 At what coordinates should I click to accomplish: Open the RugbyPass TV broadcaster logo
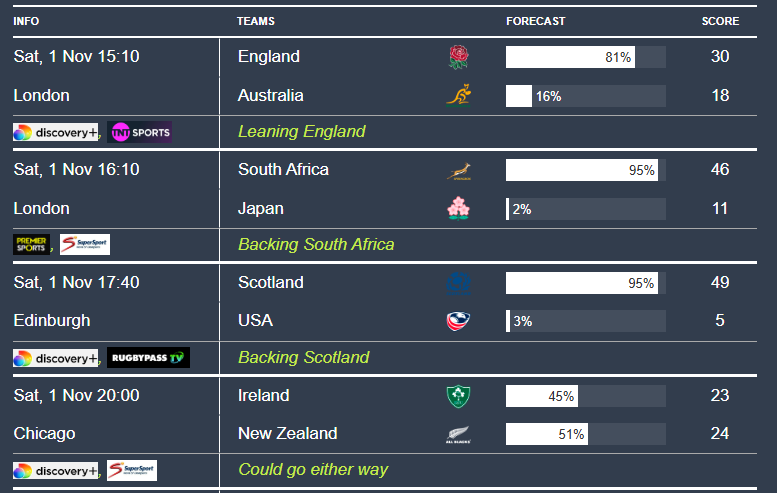tap(148, 357)
